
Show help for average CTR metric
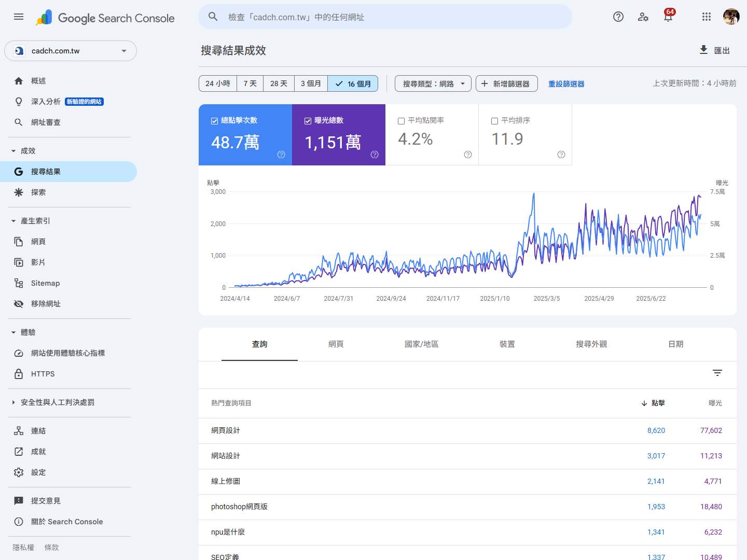pyautogui.click(x=468, y=155)
